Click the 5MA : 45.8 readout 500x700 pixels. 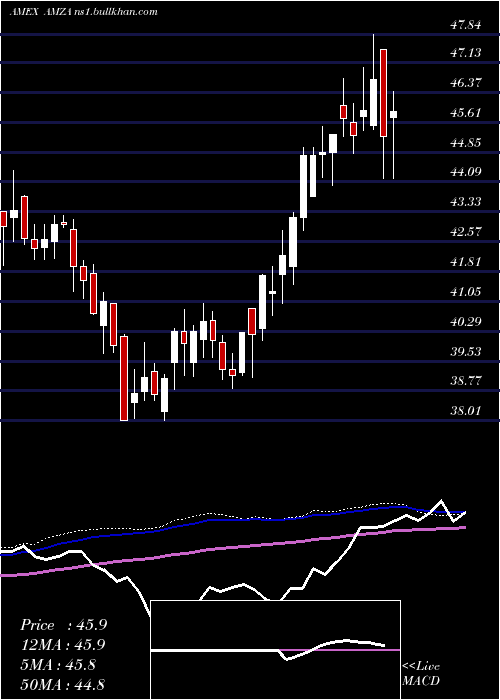pyautogui.click(x=58, y=664)
